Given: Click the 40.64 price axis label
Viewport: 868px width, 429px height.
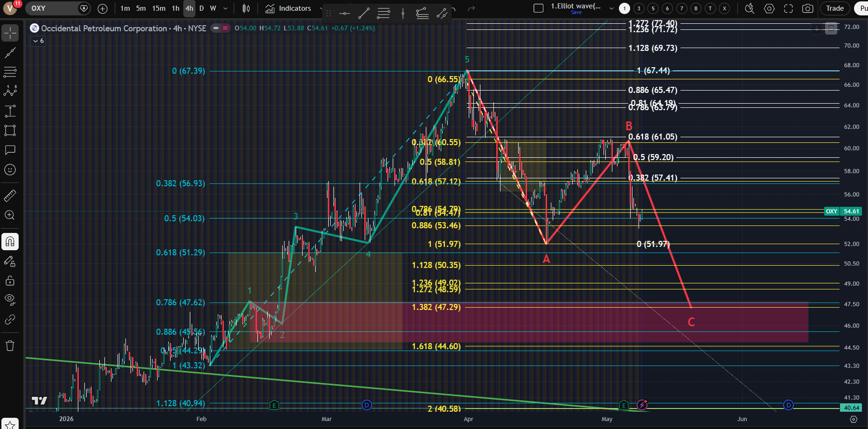Looking at the screenshot, I should [x=852, y=408].
